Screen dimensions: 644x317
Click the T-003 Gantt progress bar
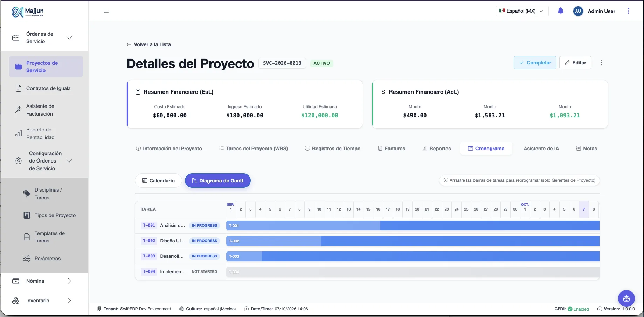pos(413,256)
